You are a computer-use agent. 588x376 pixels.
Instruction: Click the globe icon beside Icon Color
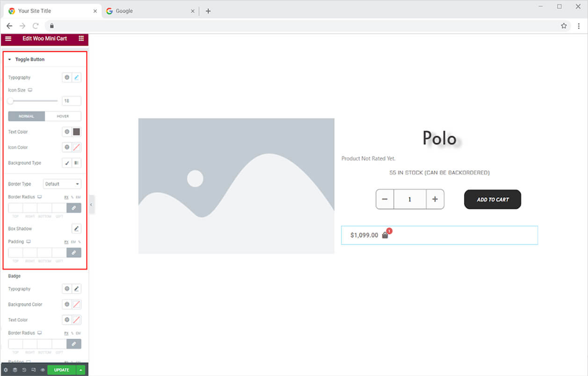[67, 147]
